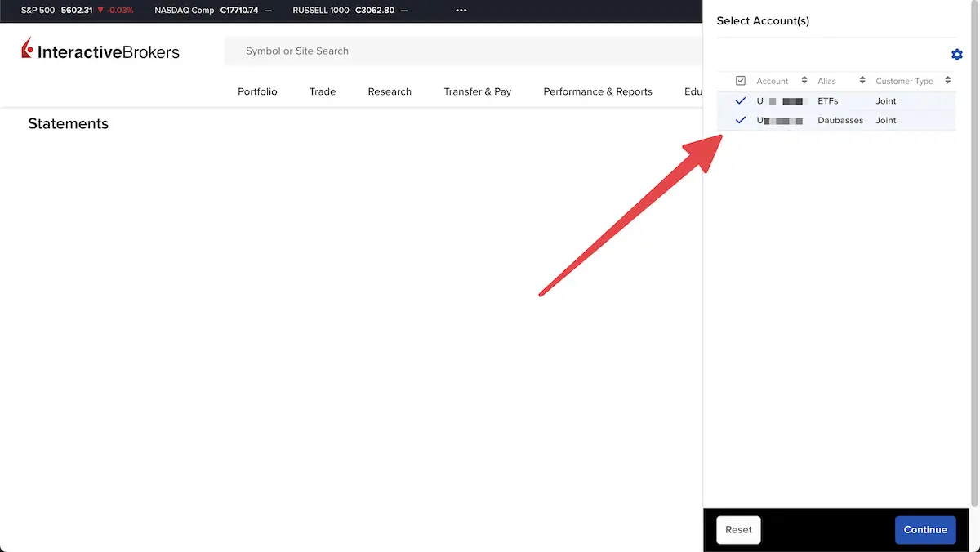Image resolution: width=980 pixels, height=552 pixels.
Task: Expand the ticker bar three-dots menu
Action: (x=461, y=11)
